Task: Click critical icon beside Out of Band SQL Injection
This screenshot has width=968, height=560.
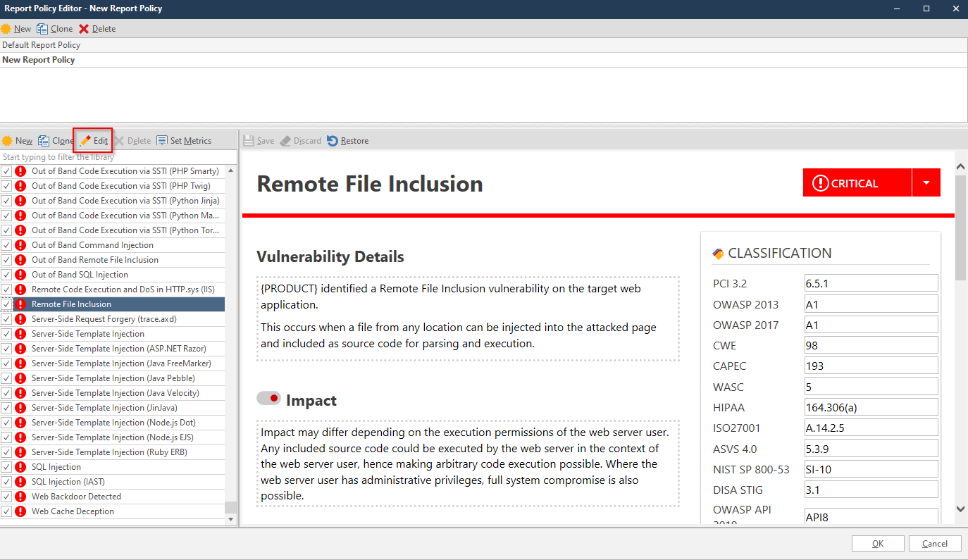Action: tap(20, 275)
